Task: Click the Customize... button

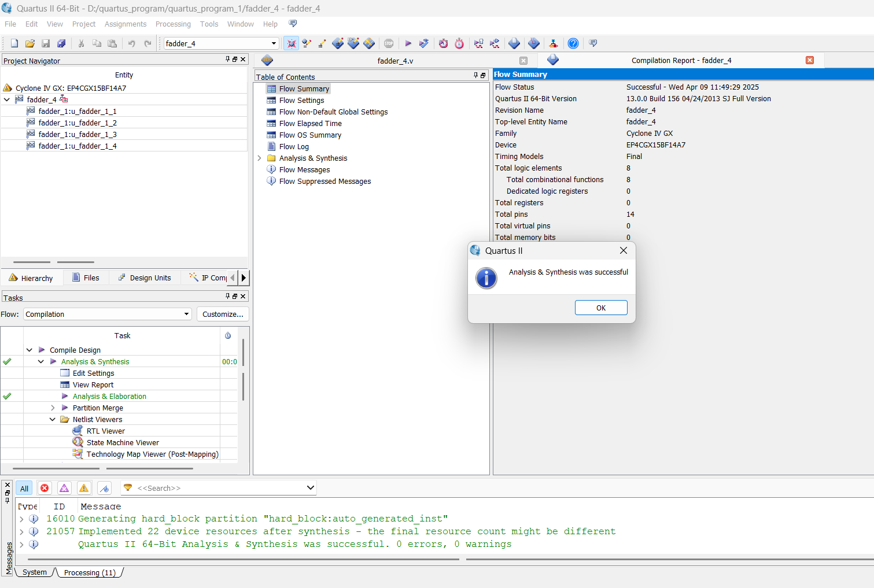Action: coord(223,314)
